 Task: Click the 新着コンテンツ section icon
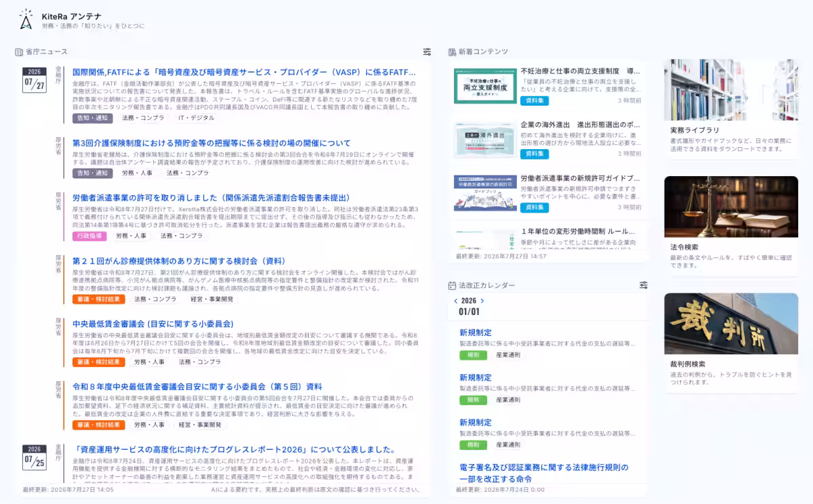click(452, 51)
